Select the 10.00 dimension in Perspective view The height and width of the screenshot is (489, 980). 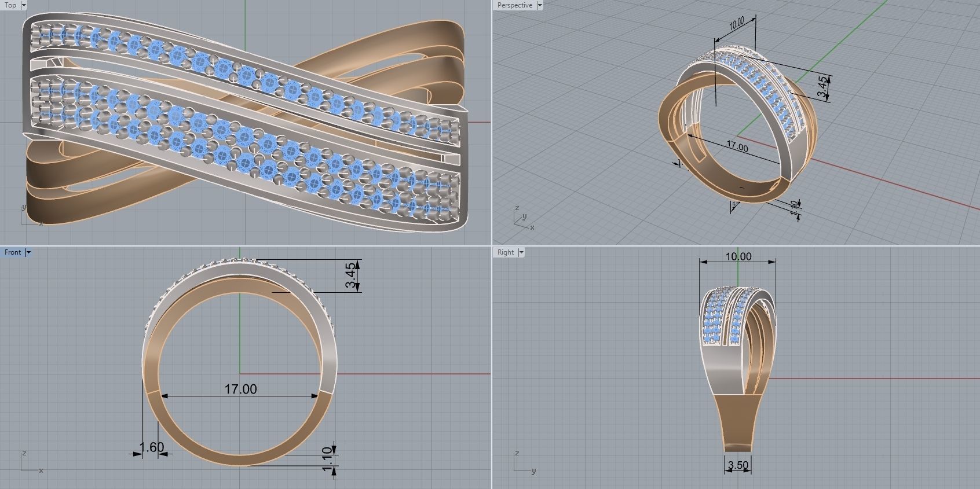pos(737,24)
